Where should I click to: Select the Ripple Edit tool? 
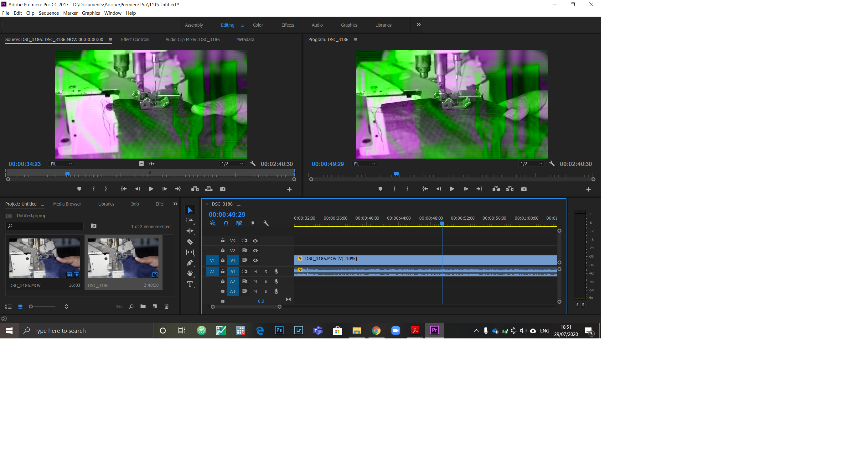[x=190, y=231]
